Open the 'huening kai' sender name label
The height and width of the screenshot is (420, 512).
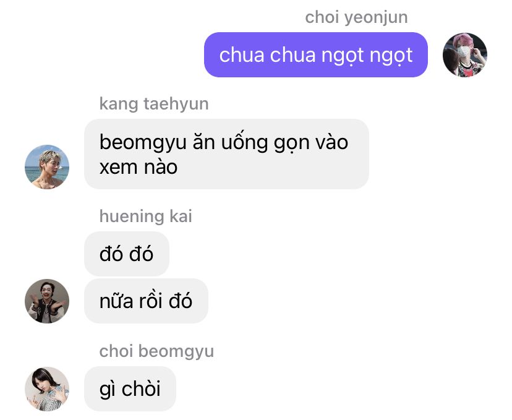(x=146, y=216)
